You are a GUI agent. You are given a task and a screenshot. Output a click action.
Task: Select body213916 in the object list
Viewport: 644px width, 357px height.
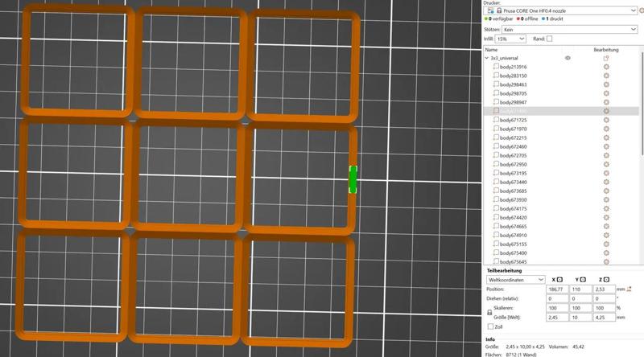point(513,67)
